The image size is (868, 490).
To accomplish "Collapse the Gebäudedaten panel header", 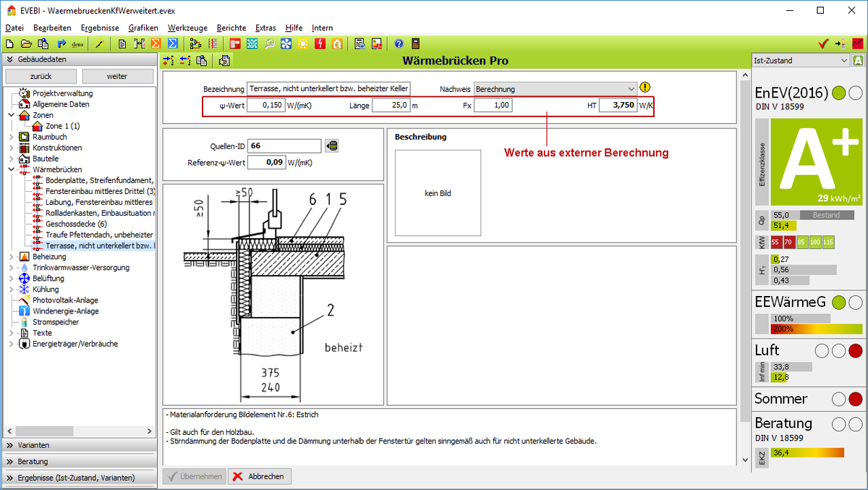I will (x=79, y=59).
